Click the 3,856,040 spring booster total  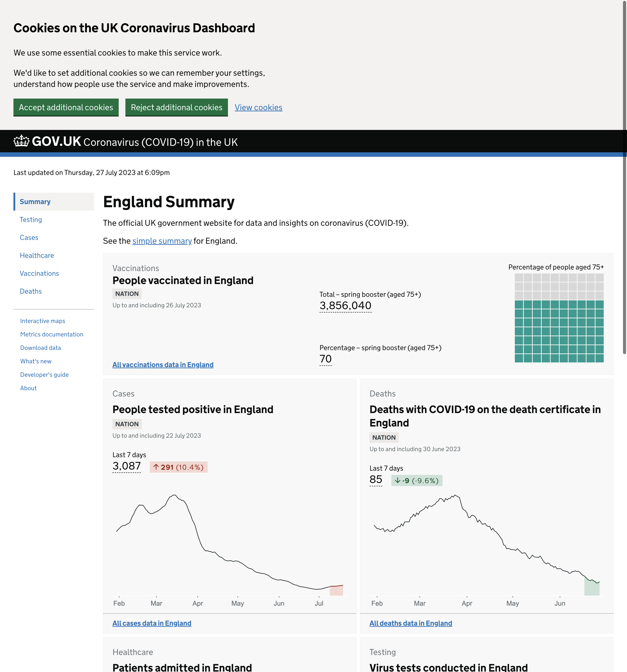(x=345, y=306)
